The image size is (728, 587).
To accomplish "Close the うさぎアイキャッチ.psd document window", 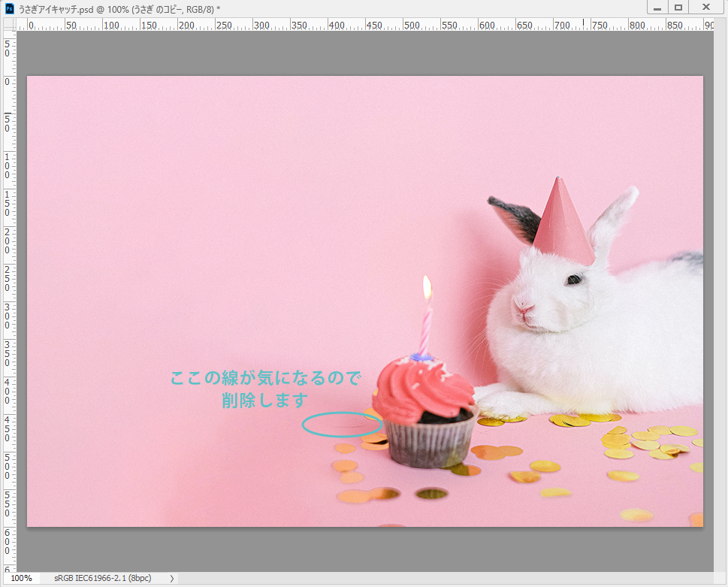I will pos(706,8).
